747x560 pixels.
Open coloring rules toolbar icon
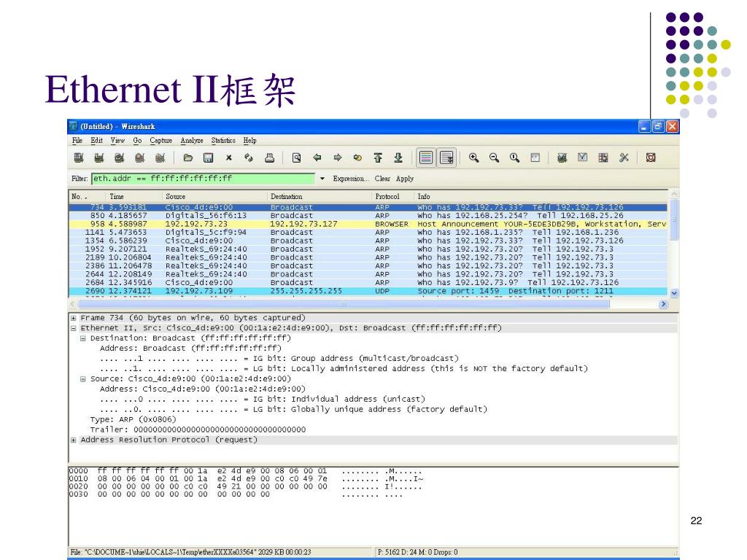click(x=603, y=157)
